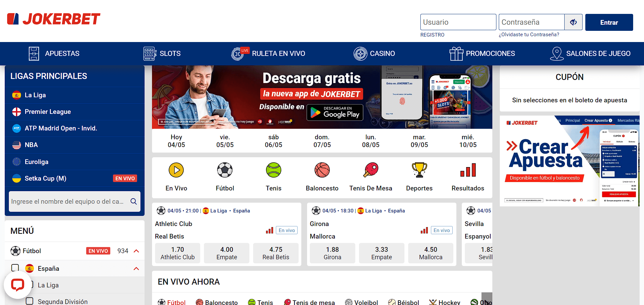Choose the Baloncesto basketball icon

(x=322, y=170)
